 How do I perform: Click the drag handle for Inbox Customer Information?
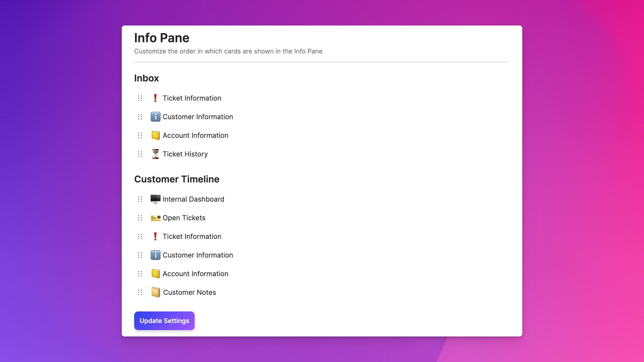click(x=140, y=117)
